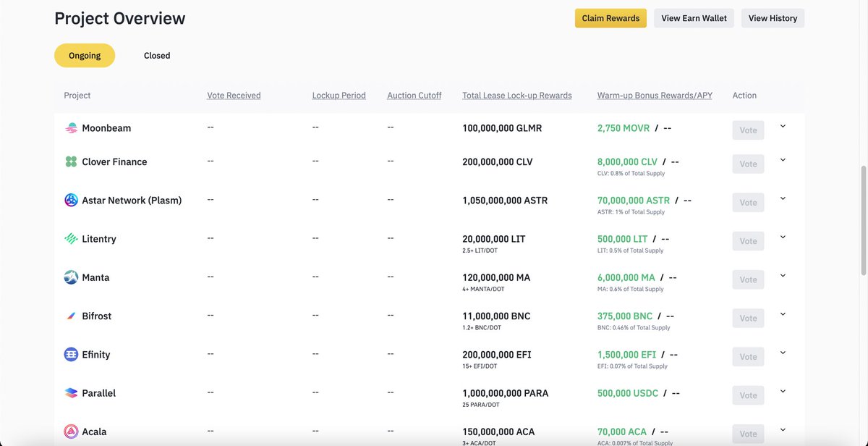
Task: Click the Moonbeam project logo icon
Action: [71, 128]
